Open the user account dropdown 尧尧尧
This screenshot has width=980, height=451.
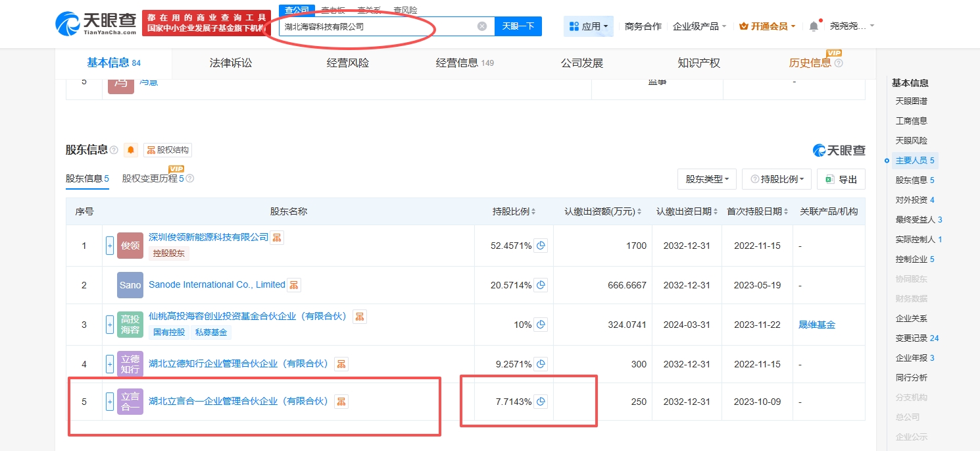coord(852,26)
